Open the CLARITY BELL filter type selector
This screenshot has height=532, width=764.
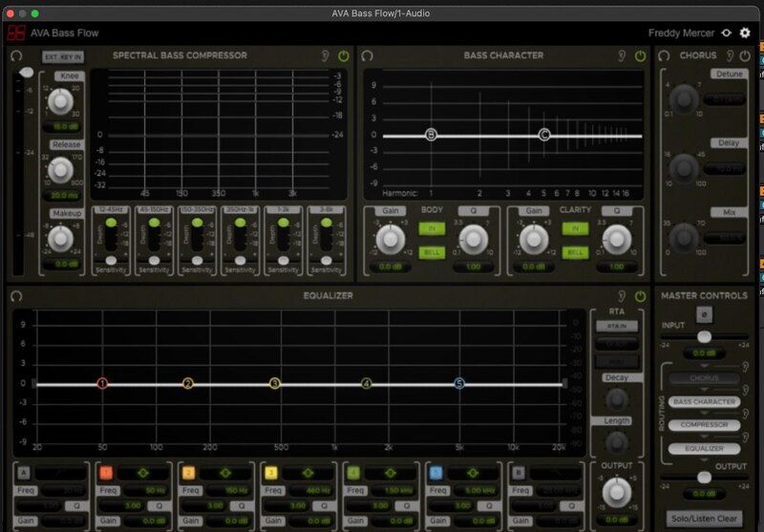click(574, 252)
